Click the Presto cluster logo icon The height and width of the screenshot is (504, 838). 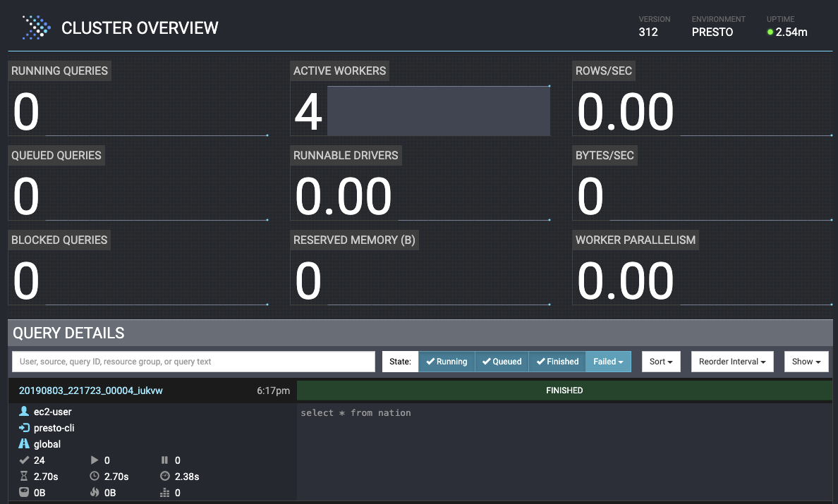click(x=36, y=27)
